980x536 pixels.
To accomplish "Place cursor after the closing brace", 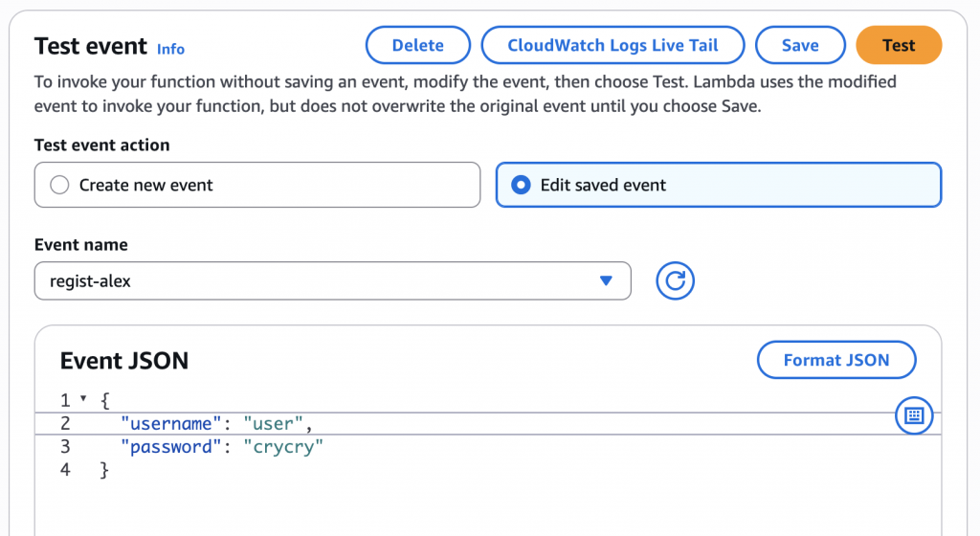I will pyautogui.click(x=111, y=470).
